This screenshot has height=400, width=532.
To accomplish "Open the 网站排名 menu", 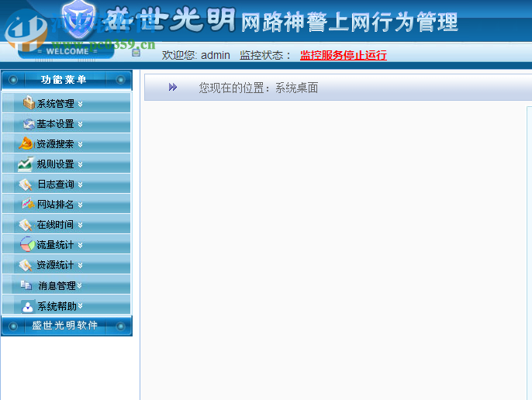I will click(x=66, y=204).
